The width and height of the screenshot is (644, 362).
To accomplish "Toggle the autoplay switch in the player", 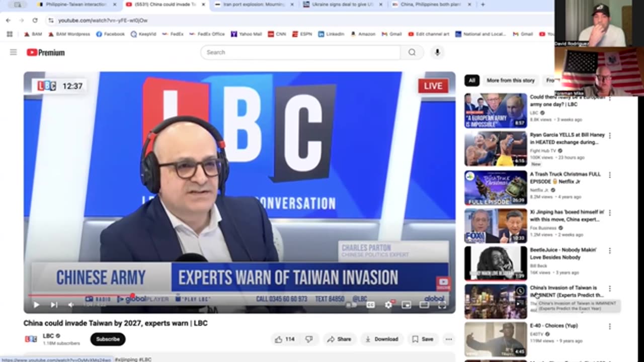I will (x=352, y=305).
